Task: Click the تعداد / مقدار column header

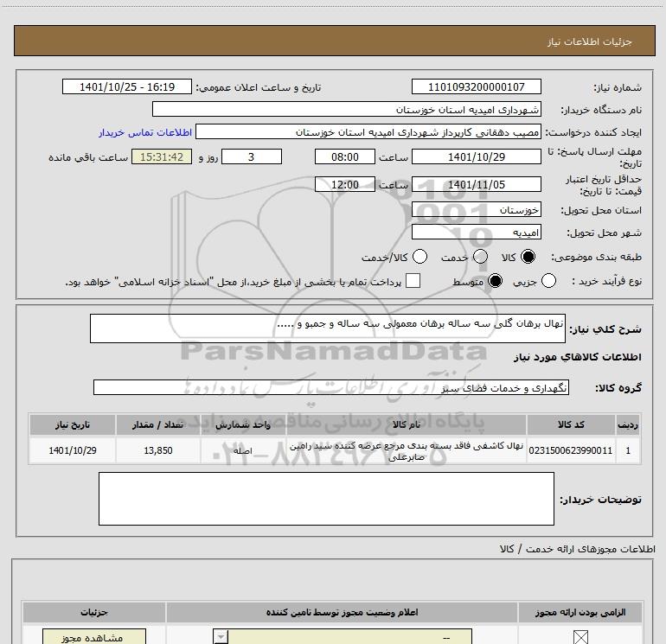Action: 158,424
